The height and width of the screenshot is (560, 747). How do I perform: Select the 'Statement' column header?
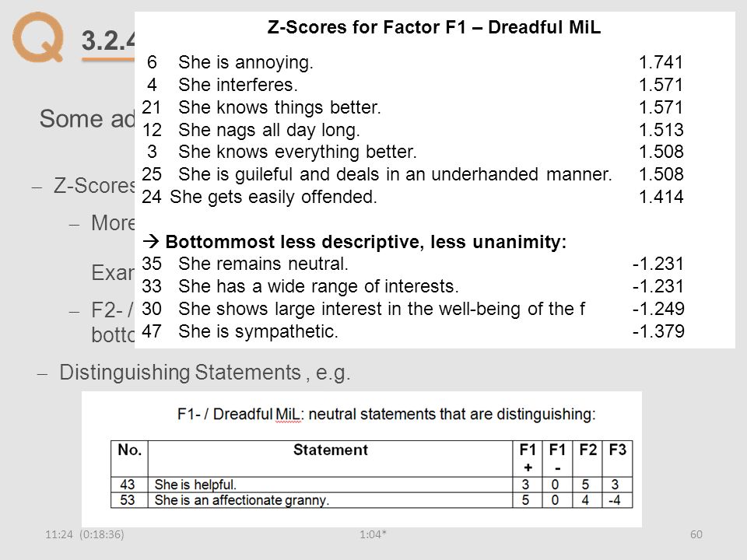330,450
